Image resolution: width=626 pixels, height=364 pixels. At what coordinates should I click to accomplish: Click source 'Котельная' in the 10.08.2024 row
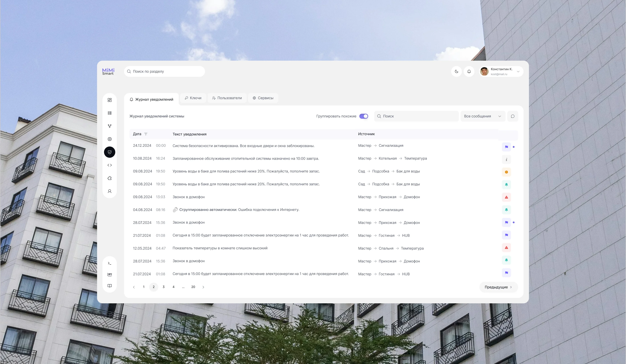(388, 158)
